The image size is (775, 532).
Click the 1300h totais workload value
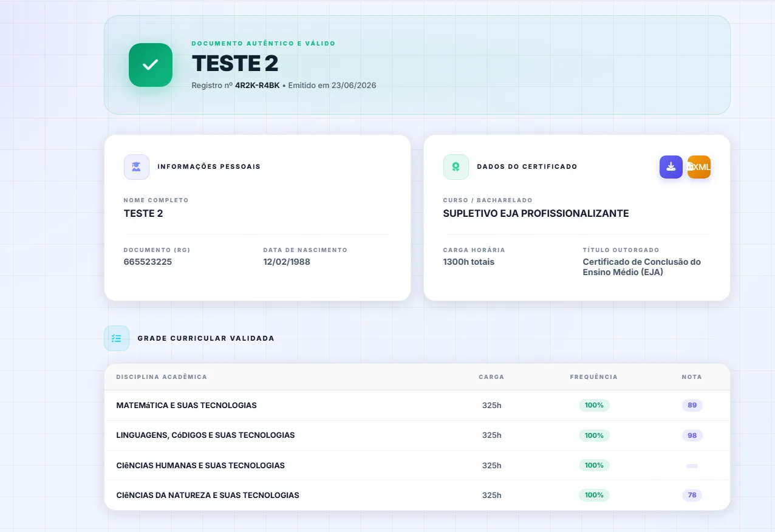point(469,262)
